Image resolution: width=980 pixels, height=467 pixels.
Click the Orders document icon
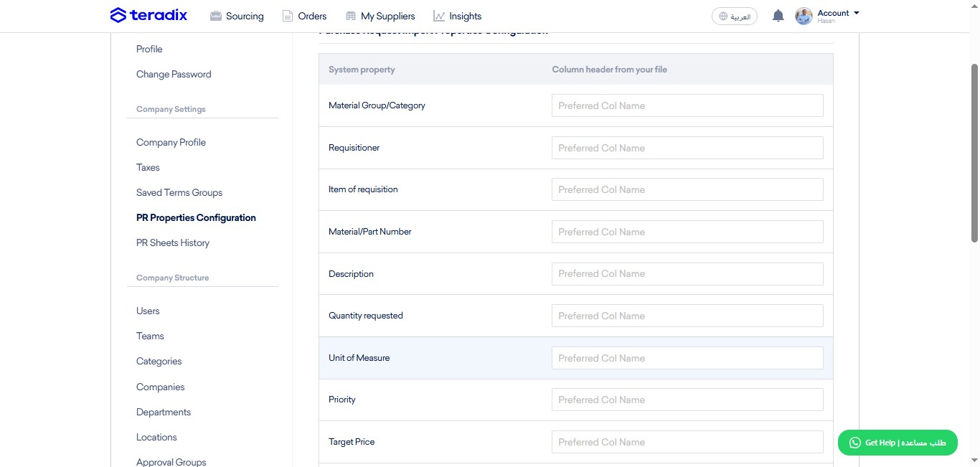288,16
